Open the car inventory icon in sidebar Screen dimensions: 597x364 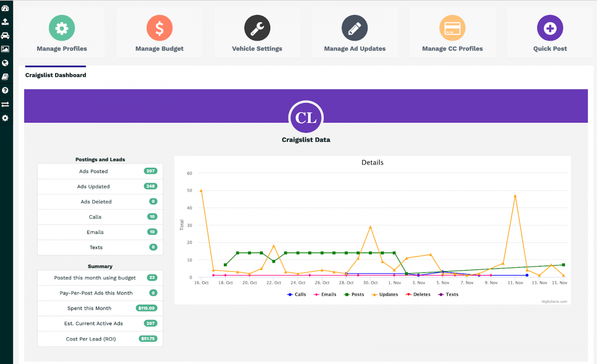click(5, 36)
